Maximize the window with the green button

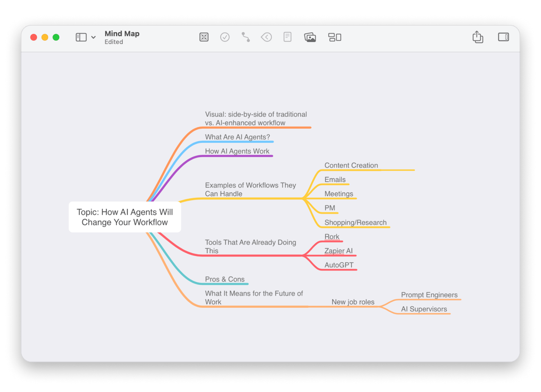click(x=56, y=37)
